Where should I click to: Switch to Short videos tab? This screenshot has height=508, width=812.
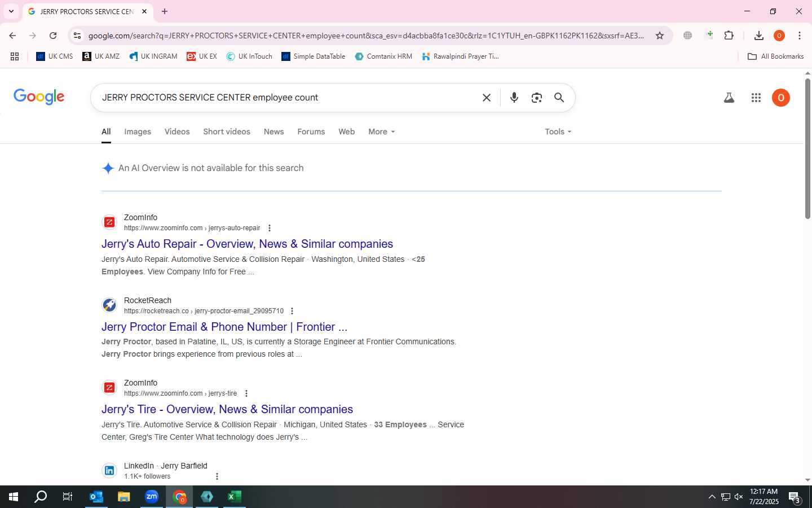(x=227, y=132)
